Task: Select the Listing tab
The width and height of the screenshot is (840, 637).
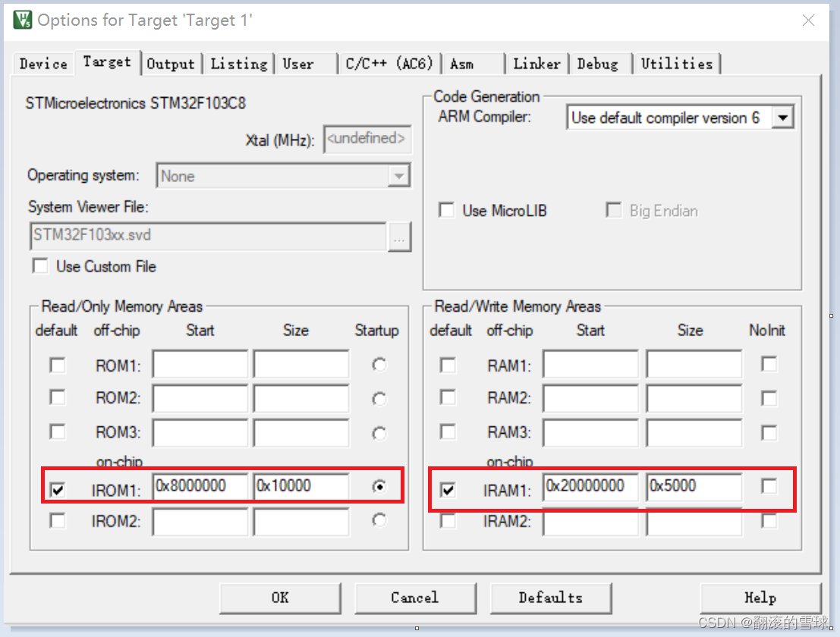Action: (238, 64)
